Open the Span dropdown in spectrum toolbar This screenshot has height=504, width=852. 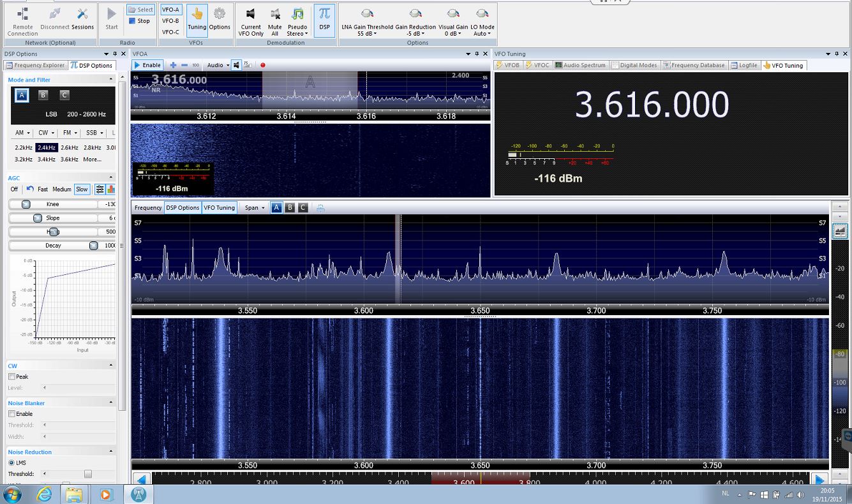(x=254, y=207)
